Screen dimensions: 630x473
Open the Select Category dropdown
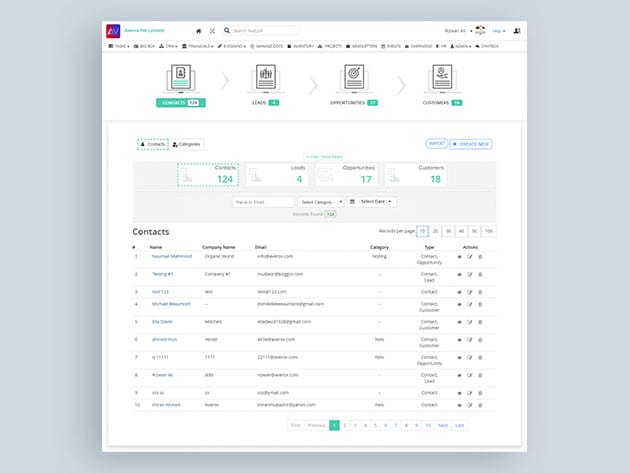tap(321, 201)
